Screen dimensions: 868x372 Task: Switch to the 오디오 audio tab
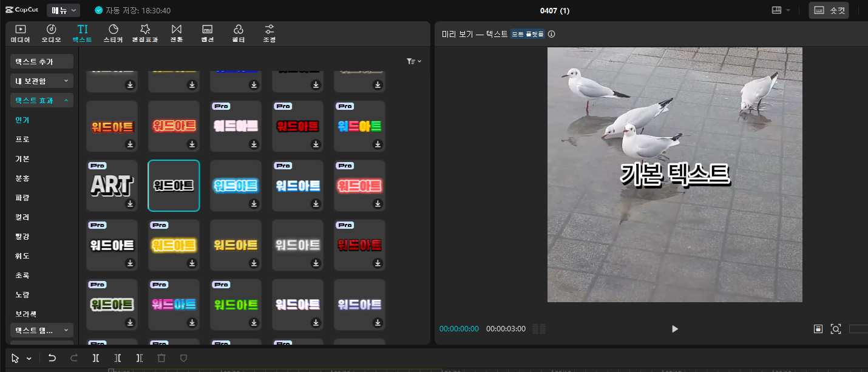coord(52,33)
